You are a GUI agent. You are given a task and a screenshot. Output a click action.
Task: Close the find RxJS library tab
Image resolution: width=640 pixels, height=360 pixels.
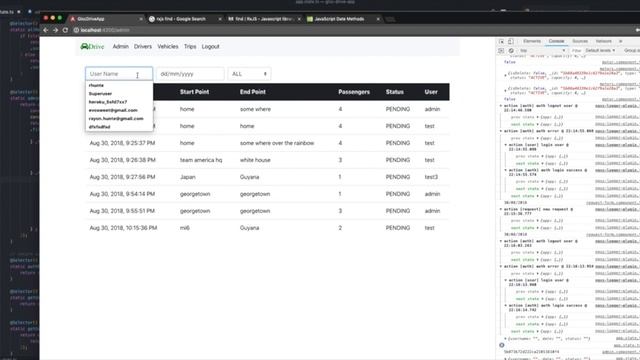[x=299, y=19]
